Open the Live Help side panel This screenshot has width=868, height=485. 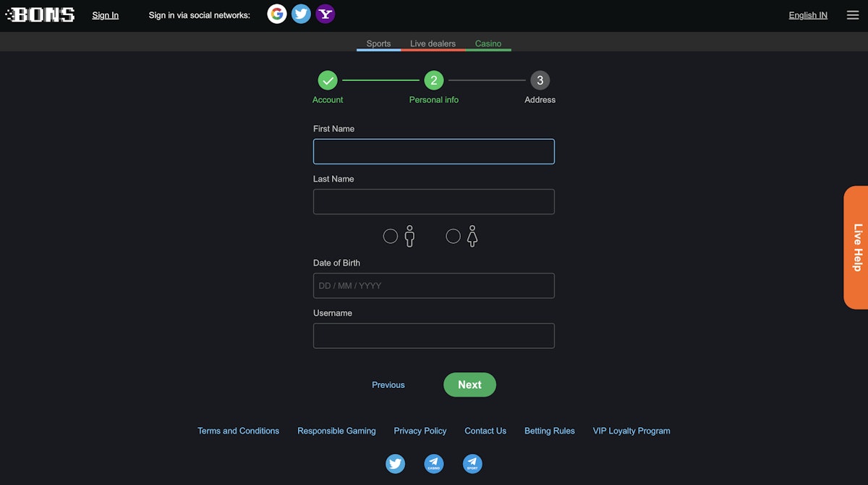[x=856, y=248]
